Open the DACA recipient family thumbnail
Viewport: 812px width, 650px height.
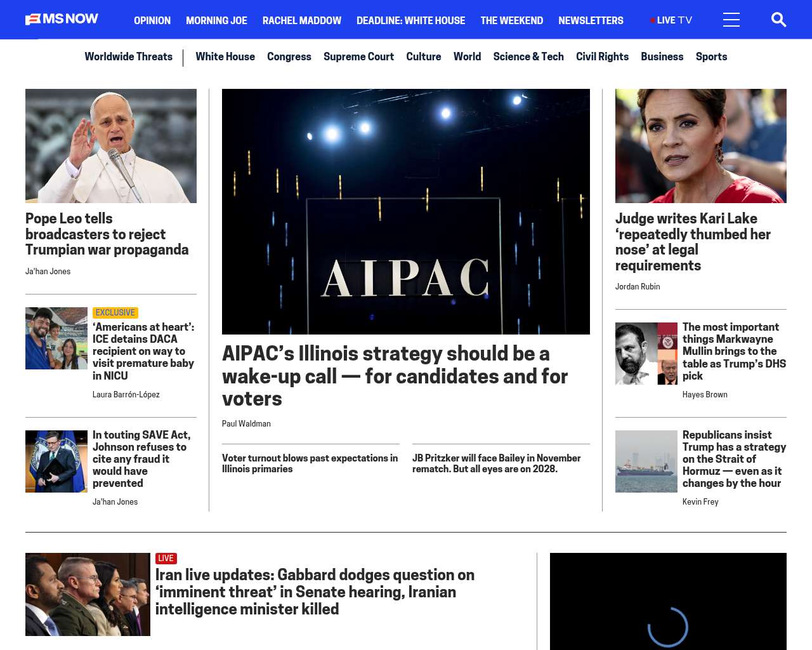(x=56, y=338)
